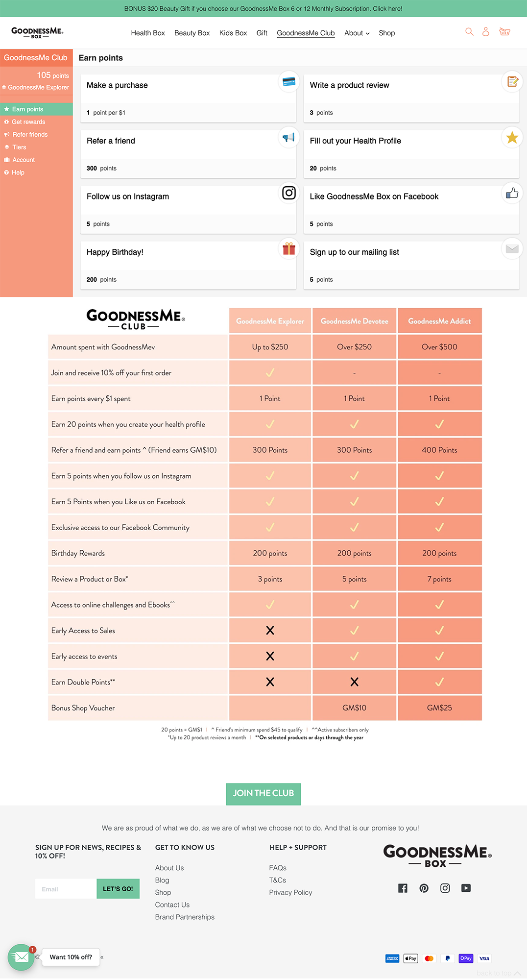Screen dimensions: 527x980
Task: Open the About Us footer link
Action: coord(169,868)
